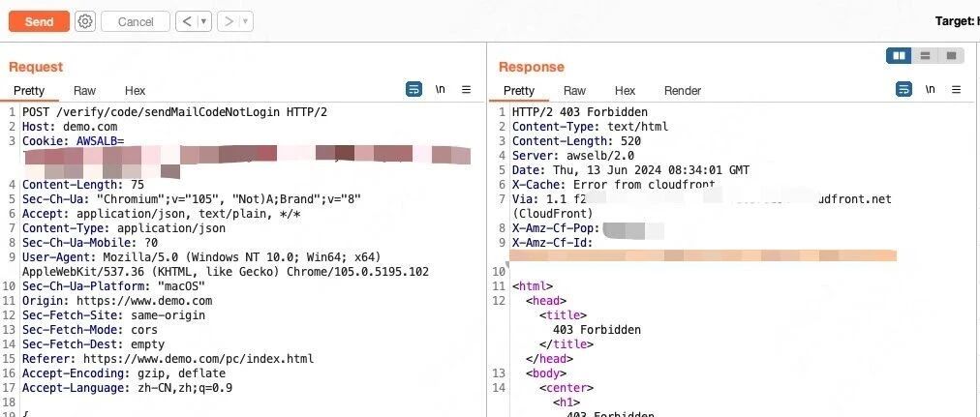Go forward to next request arrow
980x417 pixels.
(229, 21)
